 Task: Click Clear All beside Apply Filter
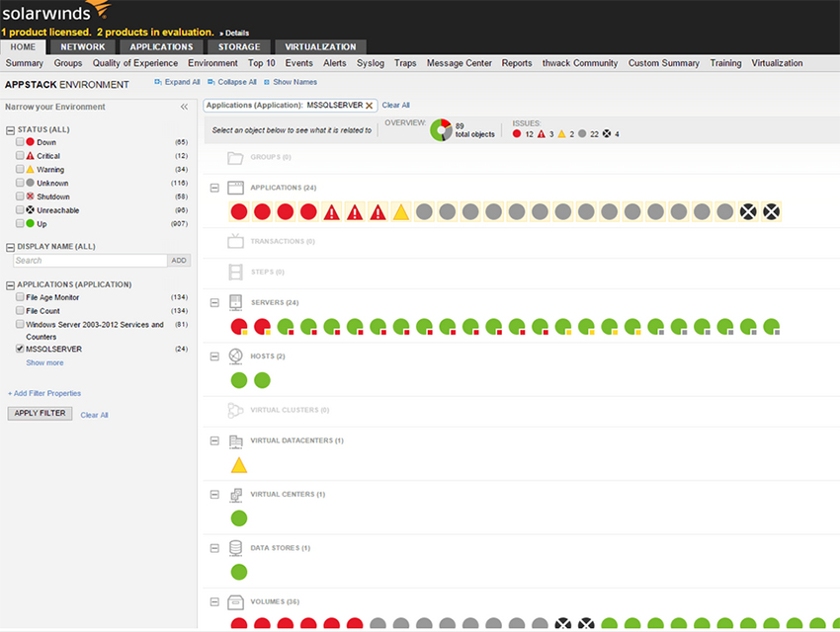[94, 416]
